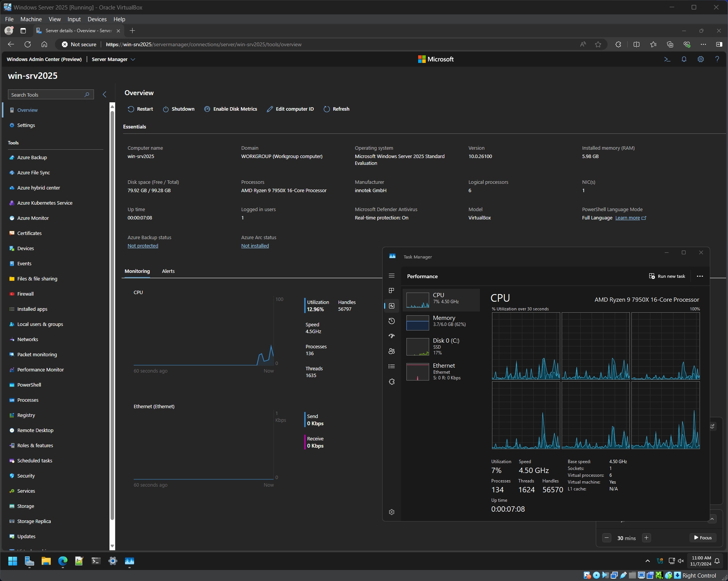Expand Server Manager dropdown chevron
Image resolution: width=728 pixels, height=581 pixels.
coord(133,60)
